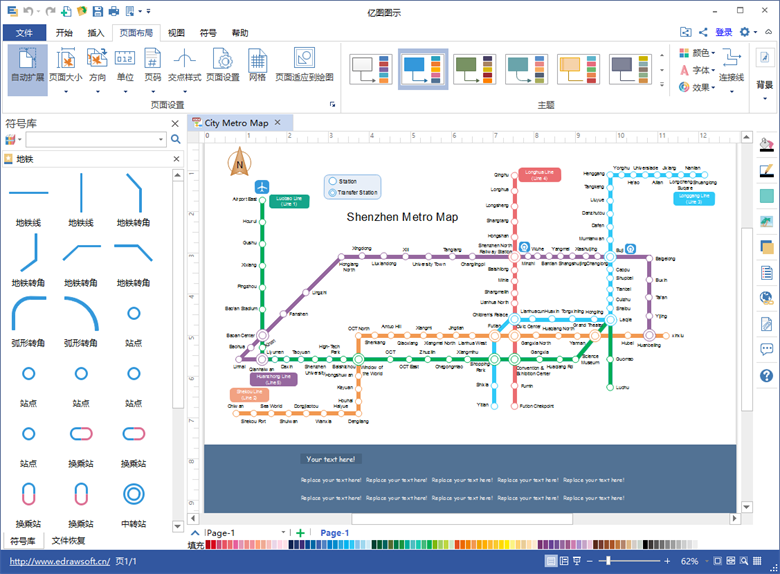The image size is (780, 574).
Task: Add a new page with the plus button
Action: [300, 533]
